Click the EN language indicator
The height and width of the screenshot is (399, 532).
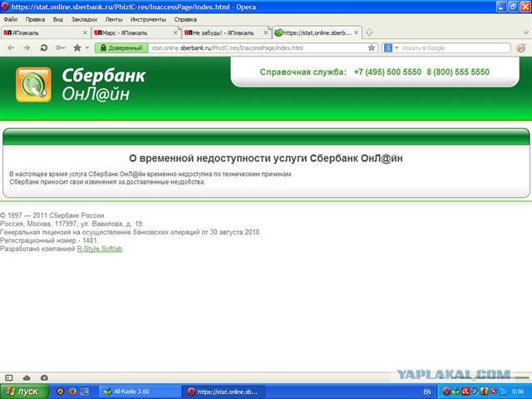(x=426, y=392)
